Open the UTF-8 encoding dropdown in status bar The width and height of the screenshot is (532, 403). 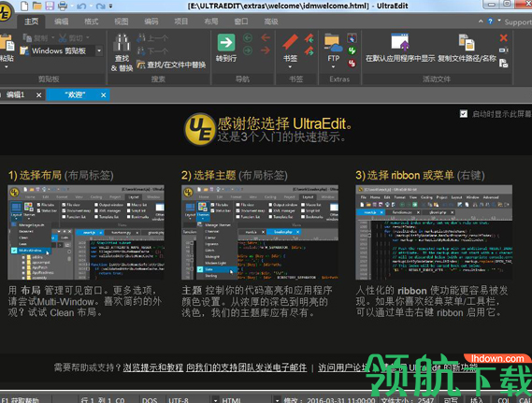(215, 400)
